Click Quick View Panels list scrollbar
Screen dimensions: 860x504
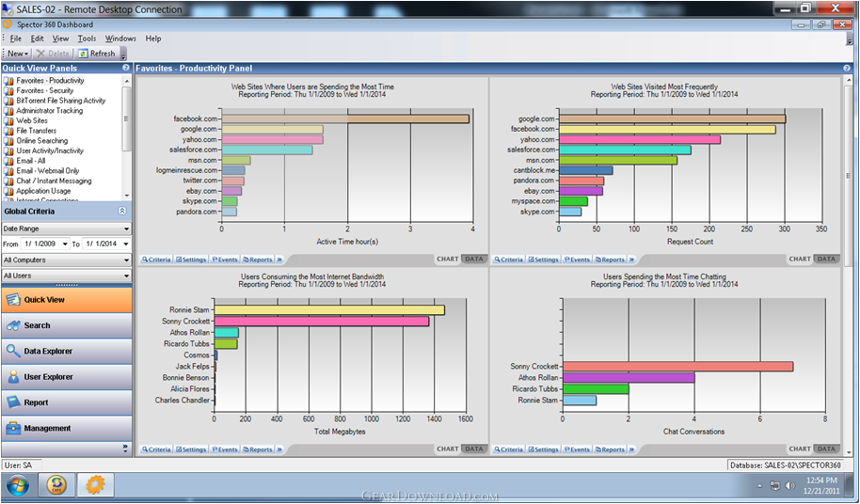click(x=127, y=118)
